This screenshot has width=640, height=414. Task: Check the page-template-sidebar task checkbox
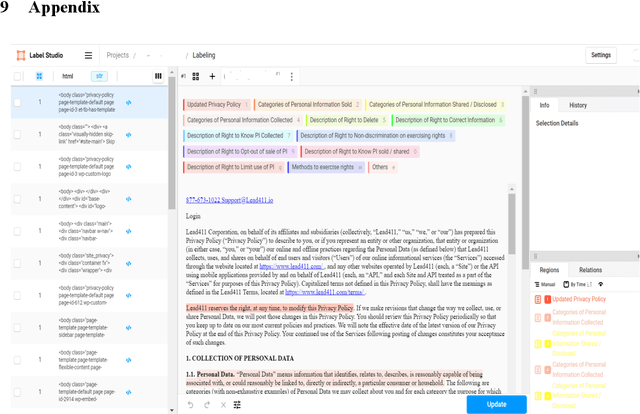(17, 327)
